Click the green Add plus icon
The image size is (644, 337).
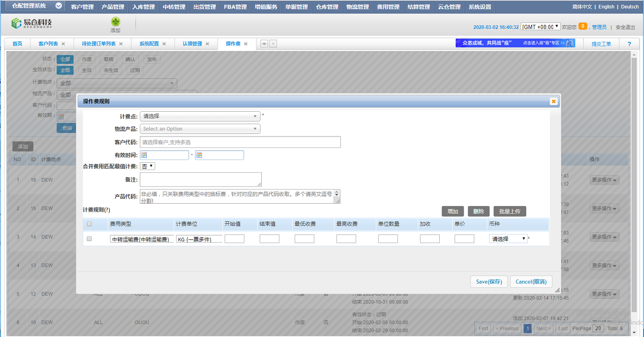(115, 22)
